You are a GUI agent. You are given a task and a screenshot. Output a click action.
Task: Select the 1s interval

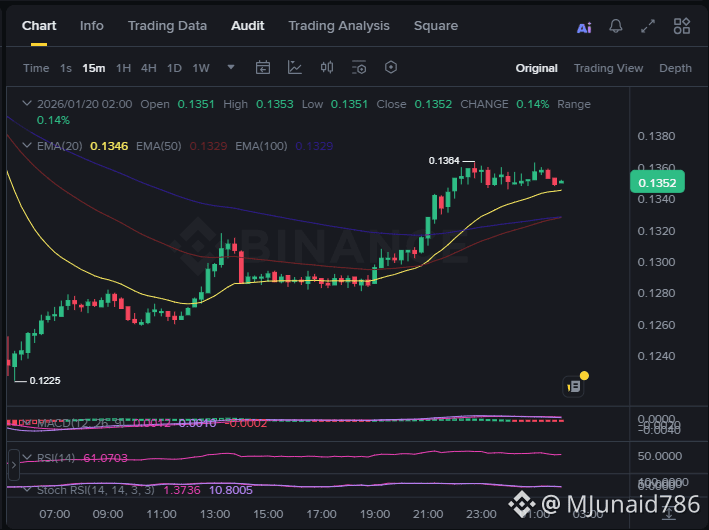point(66,68)
